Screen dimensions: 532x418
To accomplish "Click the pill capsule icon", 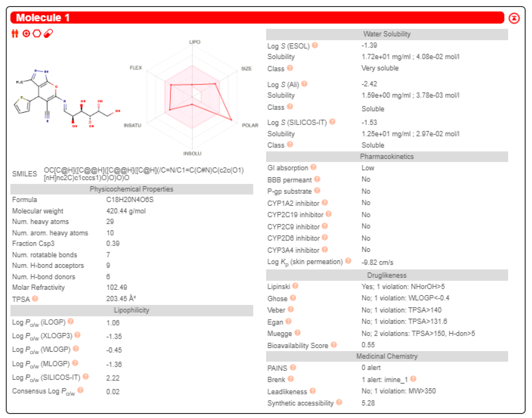I will click(x=48, y=34).
